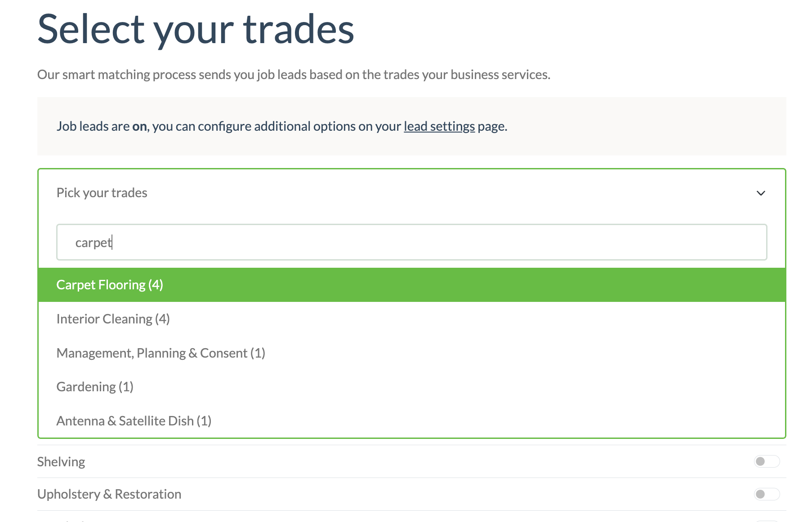This screenshot has height=522, width=812.
Task: Click the bold 'on' status word
Action: 139,127
